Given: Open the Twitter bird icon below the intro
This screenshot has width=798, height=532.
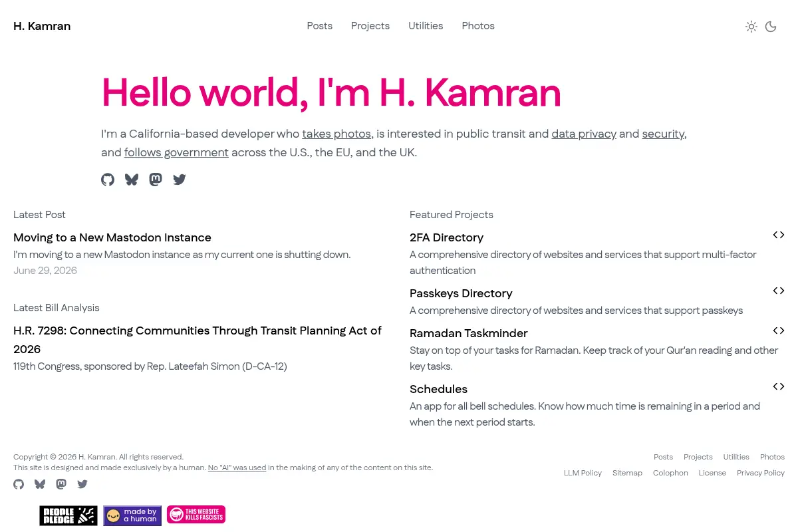Looking at the screenshot, I should (180, 180).
